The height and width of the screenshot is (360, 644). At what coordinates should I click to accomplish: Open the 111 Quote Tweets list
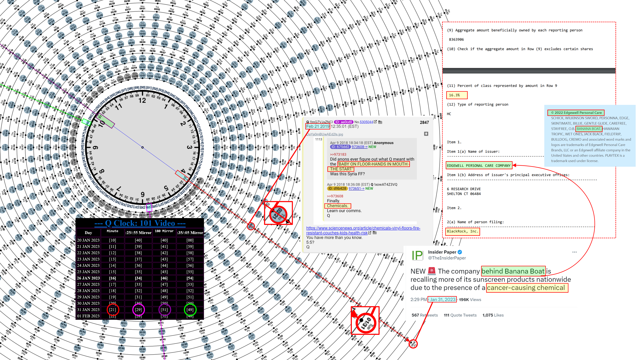460,315
